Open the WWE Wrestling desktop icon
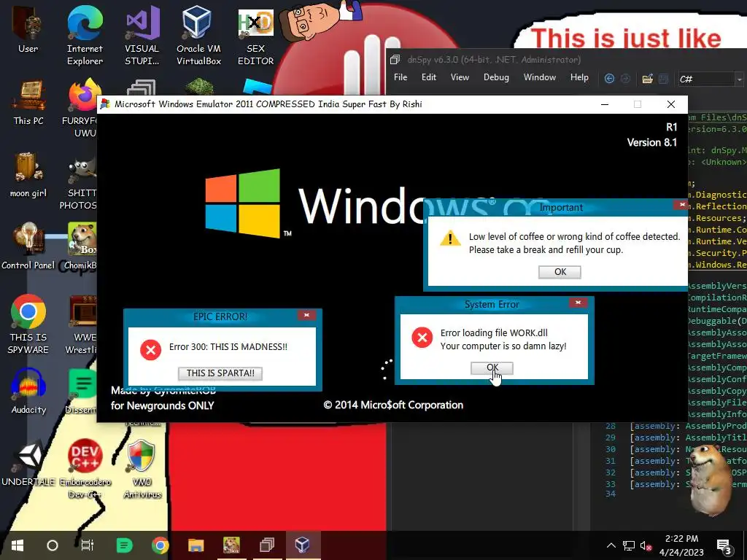 tap(82, 324)
